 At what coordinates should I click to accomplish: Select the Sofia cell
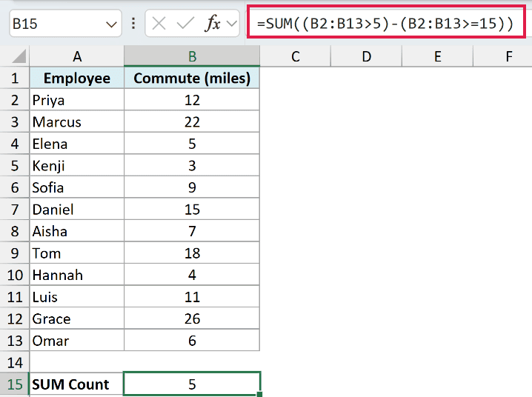click(x=77, y=187)
